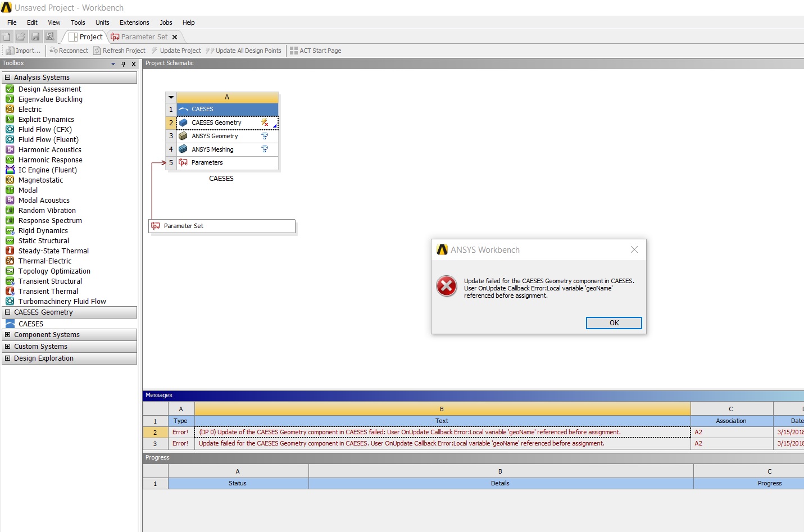Click the Turbomachinery Fluid Flow icon
Image resolution: width=804 pixels, height=532 pixels.
tap(10, 301)
